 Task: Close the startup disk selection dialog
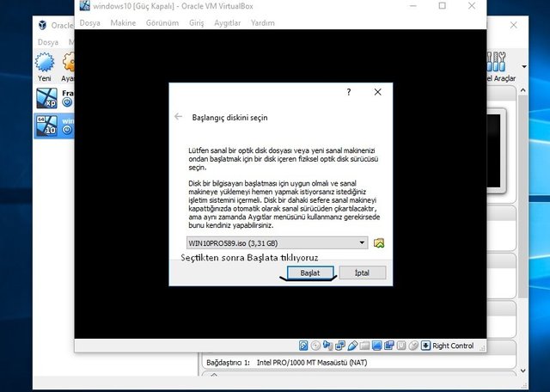pyautogui.click(x=378, y=92)
